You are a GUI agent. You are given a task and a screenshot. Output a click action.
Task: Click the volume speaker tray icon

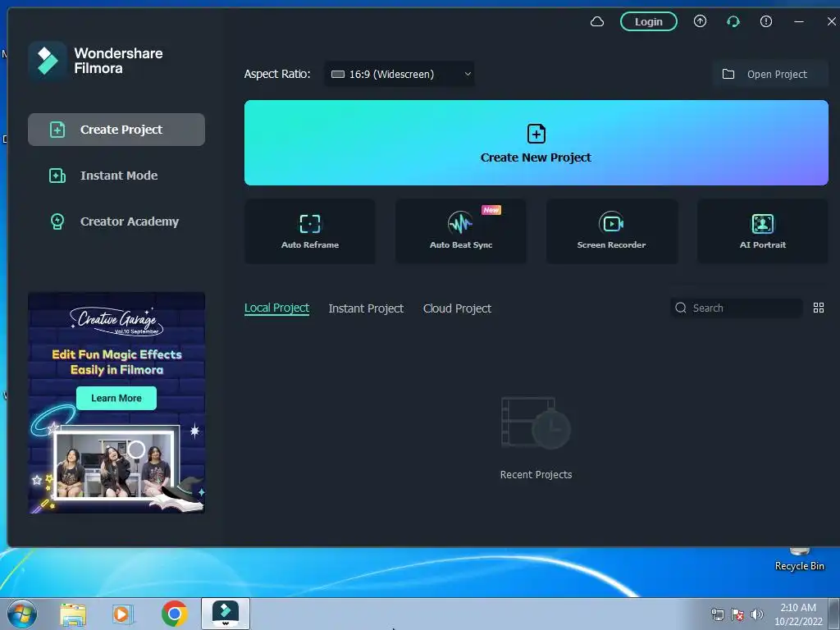click(756, 614)
